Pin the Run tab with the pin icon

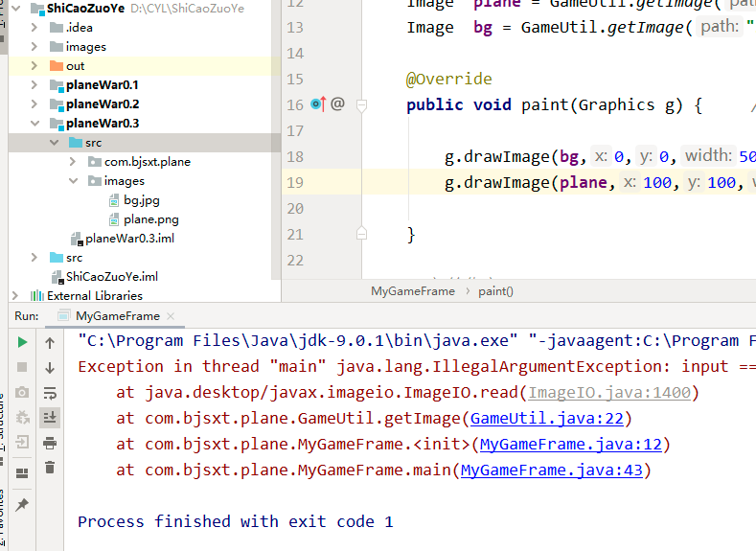click(22, 505)
